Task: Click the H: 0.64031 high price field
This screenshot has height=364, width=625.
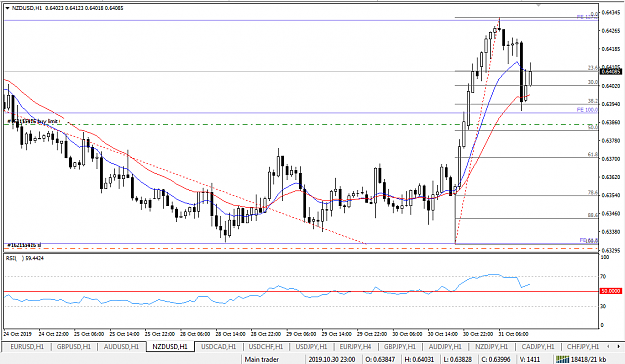Action: point(419,359)
